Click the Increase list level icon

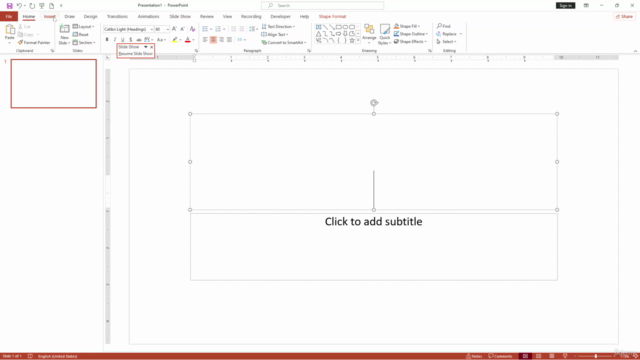click(x=242, y=29)
